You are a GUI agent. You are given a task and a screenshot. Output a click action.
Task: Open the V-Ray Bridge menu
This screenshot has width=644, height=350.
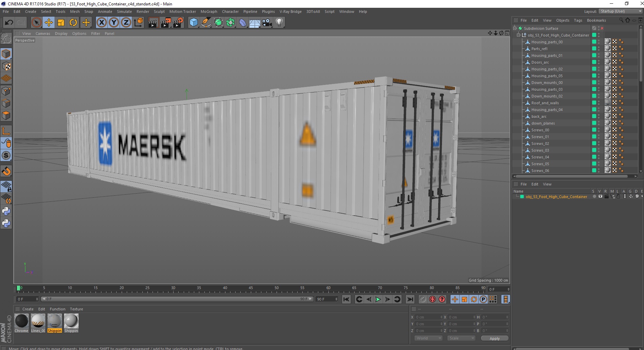pyautogui.click(x=290, y=12)
